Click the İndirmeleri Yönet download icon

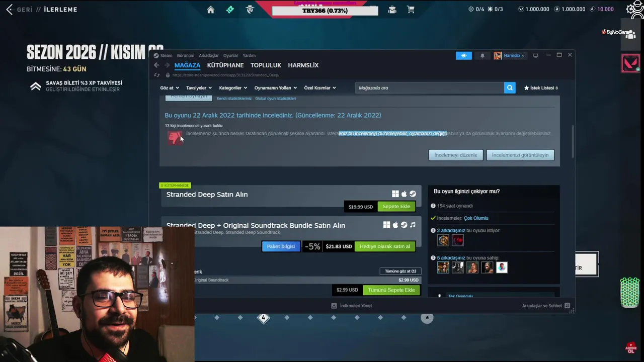pyautogui.click(x=334, y=306)
